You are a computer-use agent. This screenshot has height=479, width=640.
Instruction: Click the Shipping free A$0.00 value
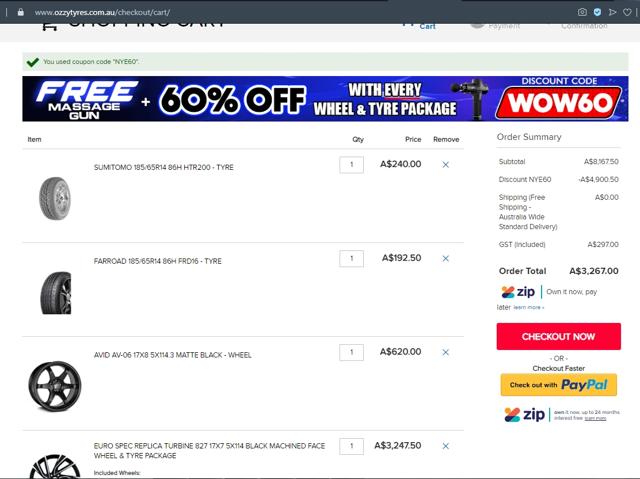coord(607,197)
